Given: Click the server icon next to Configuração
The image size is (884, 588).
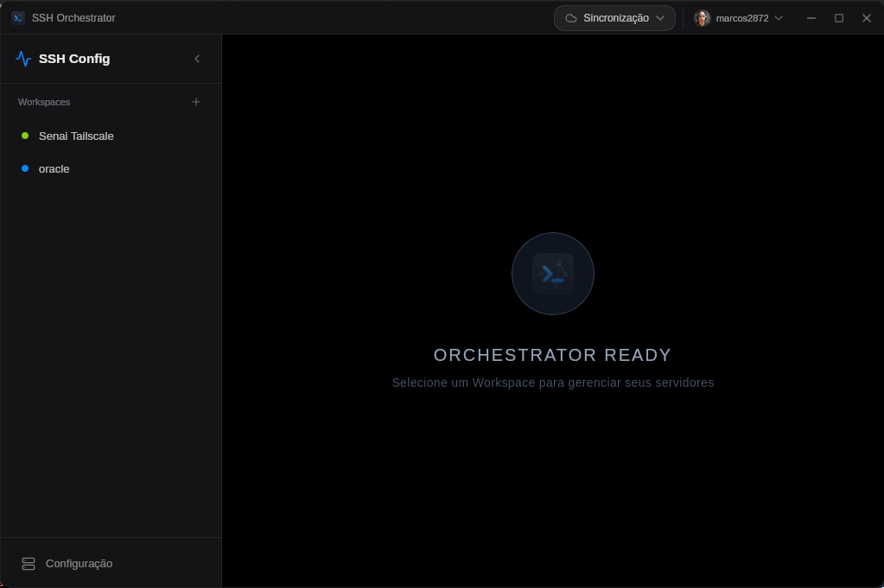Looking at the screenshot, I should pos(29,564).
